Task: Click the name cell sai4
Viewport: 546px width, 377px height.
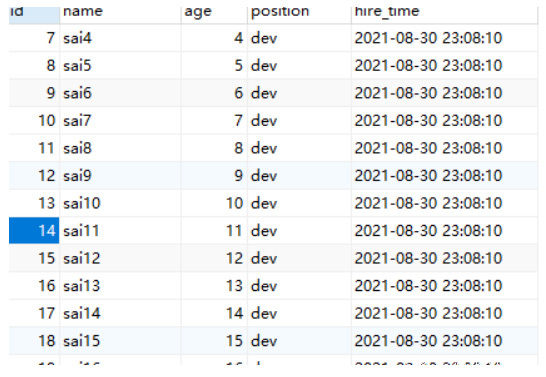Action: click(120, 38)
